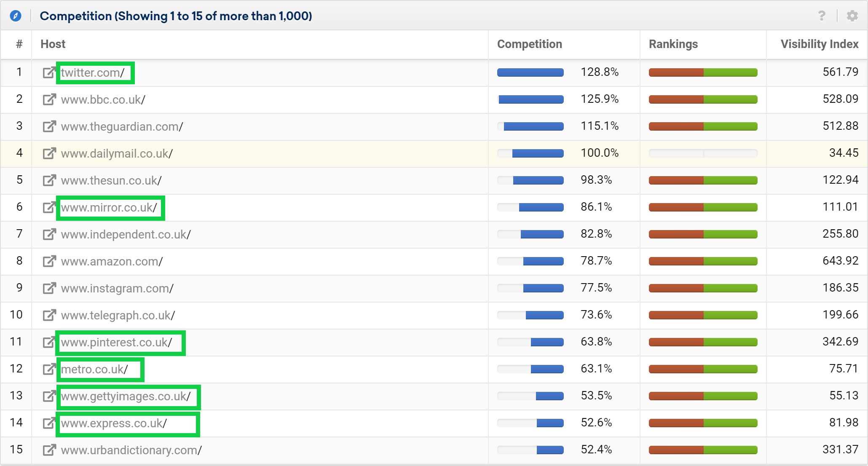Open the www.dailymail.co.uk/ host link
868x466 pixels.
click(117, 153)
